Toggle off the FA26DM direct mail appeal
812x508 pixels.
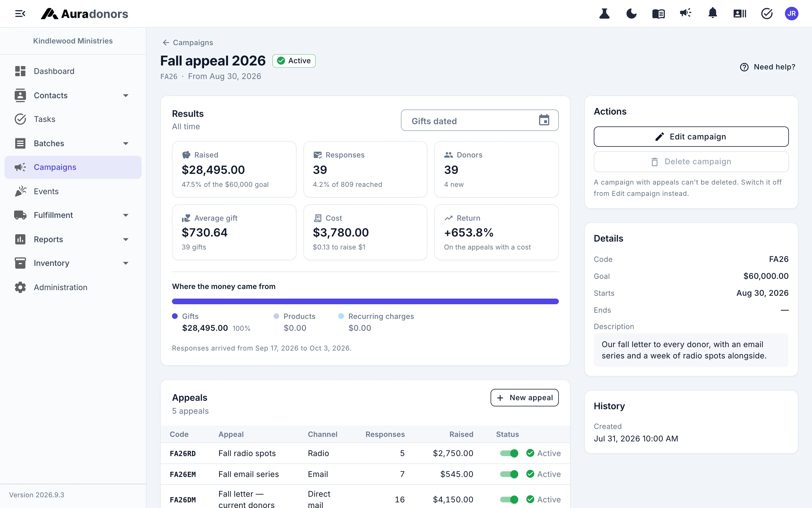tap(509, 500)
